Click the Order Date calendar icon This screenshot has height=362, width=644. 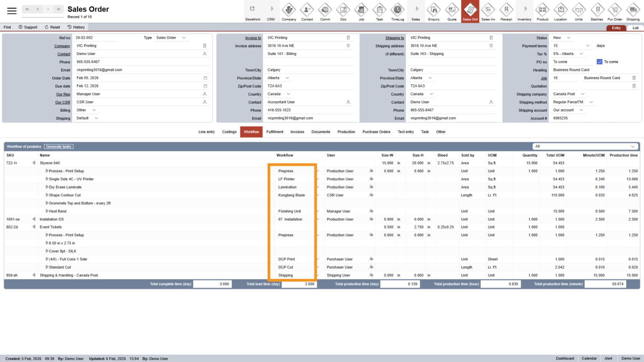point(205,78)
